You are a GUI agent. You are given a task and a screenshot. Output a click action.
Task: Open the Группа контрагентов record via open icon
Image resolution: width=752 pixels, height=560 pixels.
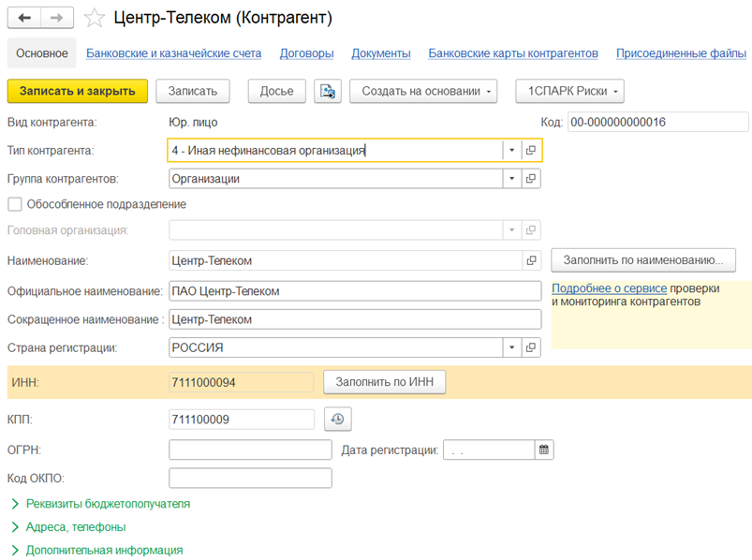click(x=531, y=179)
